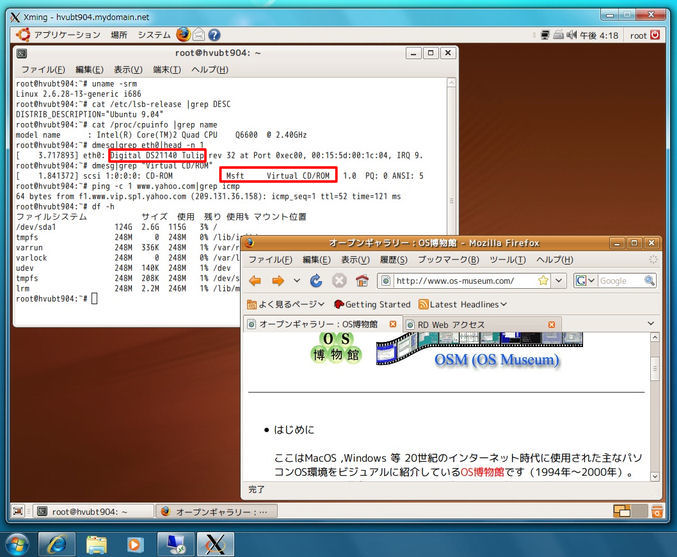Screen dimensions: 677x557
Task: Expand the よく見るページ bookmarks dropdown
Action: pyautogui.click(x=321, y=304)
